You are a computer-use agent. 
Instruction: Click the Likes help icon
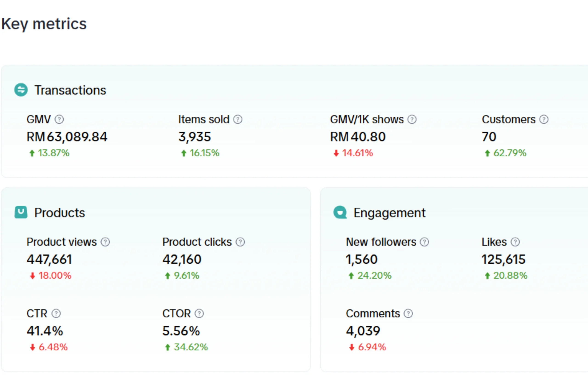tap(515, 242)
